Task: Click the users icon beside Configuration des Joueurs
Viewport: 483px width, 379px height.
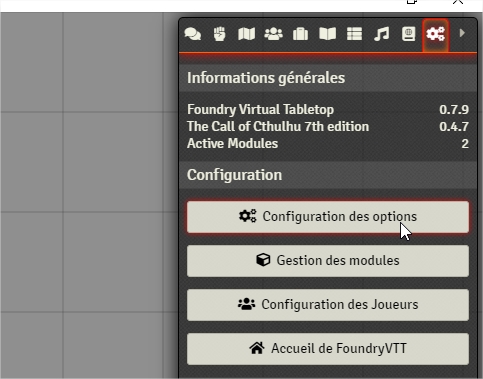Action: 247,304
